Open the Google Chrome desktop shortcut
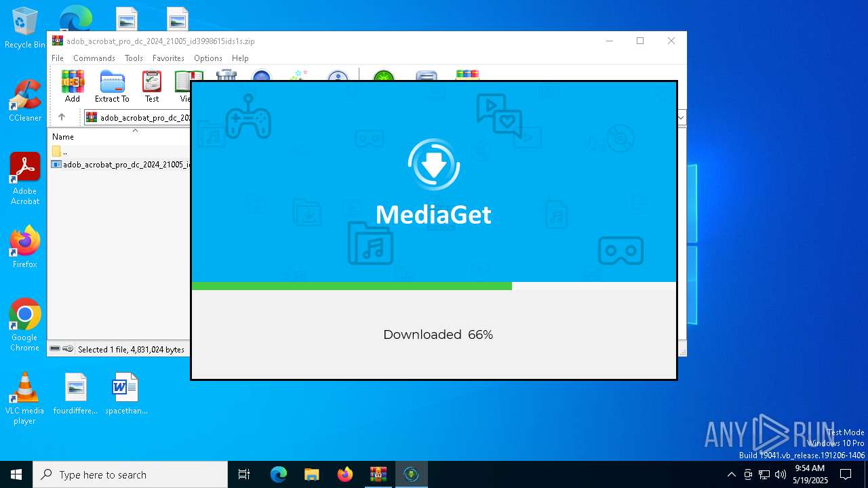The height and width of the screenshot is (488, 868). [x=25, y=325]
